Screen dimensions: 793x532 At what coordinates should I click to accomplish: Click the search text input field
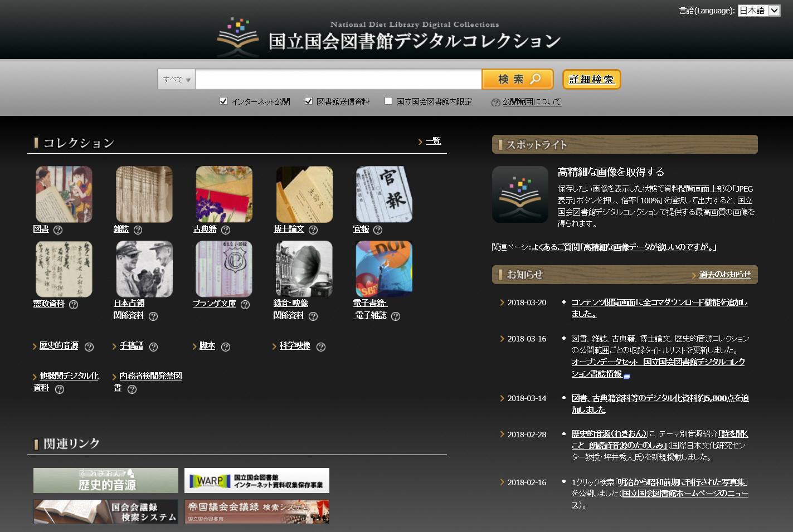coord(338,79)
